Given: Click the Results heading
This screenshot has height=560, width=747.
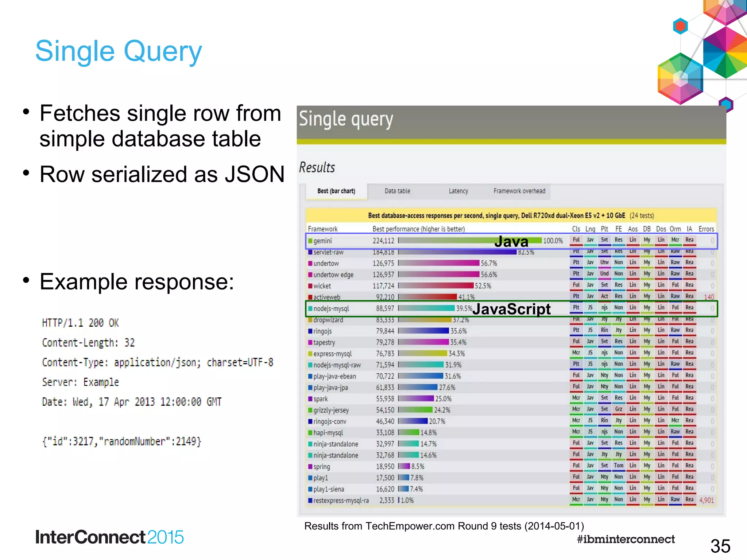Looking at the screenshot, I should 317,168.
